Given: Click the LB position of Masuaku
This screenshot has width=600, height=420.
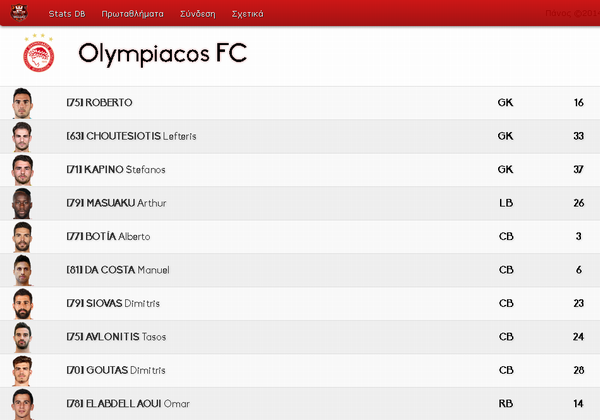Looking at the screenshot, I should click(x=506, y=203).
